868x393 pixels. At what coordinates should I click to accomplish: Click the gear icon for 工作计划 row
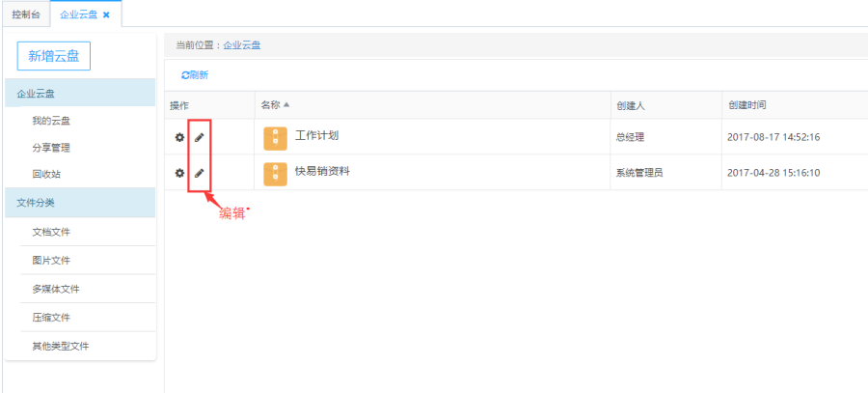pyautogui.click(x=178, y=137)
